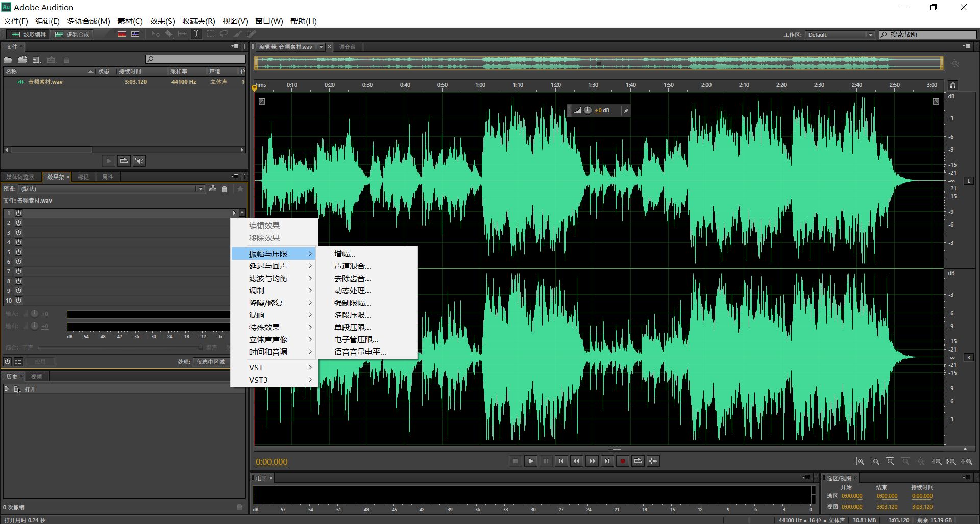Select the Marquee Selection tool

coord(210,34)
